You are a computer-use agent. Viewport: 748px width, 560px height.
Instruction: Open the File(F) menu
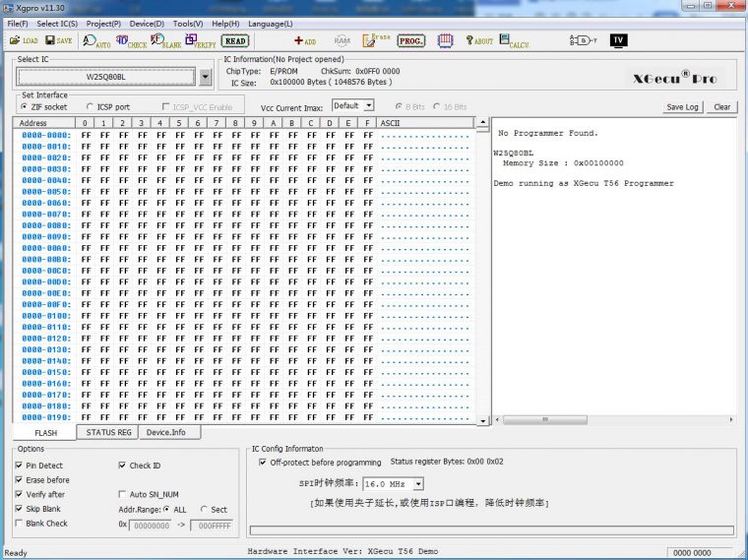click(18, 24)
